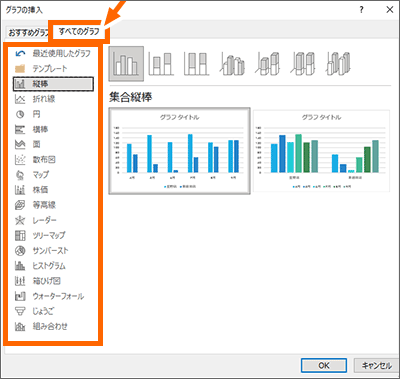Screen dimensions: 400x379
Task: Select the 箱ひげ図 box plot category
Action: (x=53, y=281)
